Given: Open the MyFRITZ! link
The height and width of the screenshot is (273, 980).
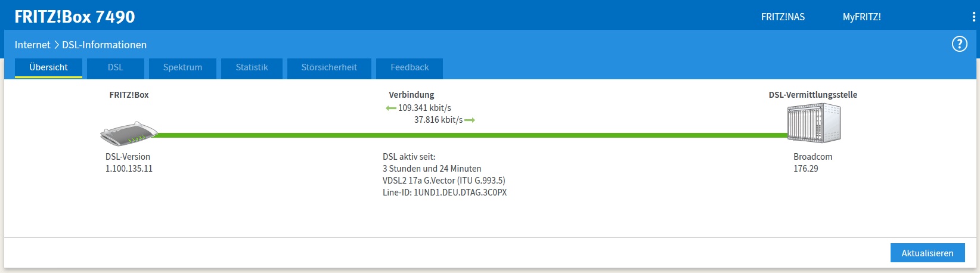Looking at the screenshot, I should coord(861,17).
